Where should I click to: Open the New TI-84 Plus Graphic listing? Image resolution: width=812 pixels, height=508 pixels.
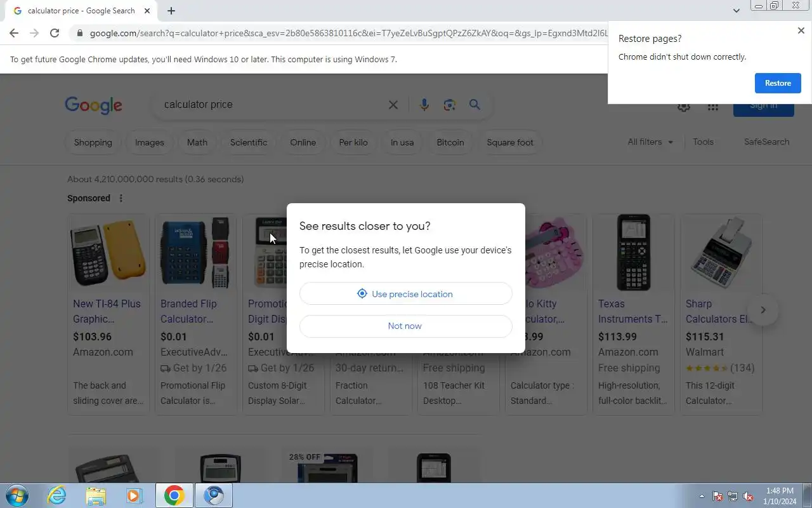107,311
